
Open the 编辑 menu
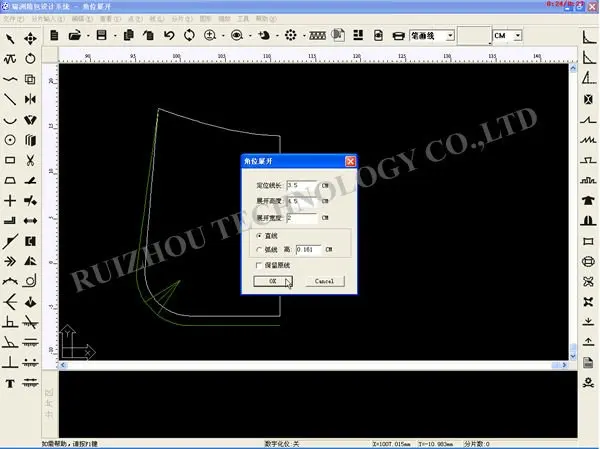click(x=82, y=19)
